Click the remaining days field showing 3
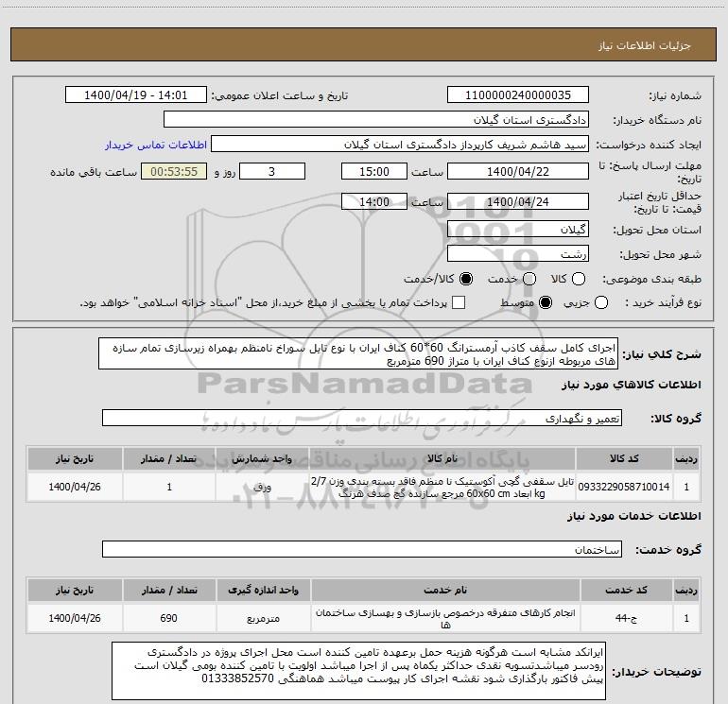The width and height of the screenshot is (728, 704). tap(272, 171)
